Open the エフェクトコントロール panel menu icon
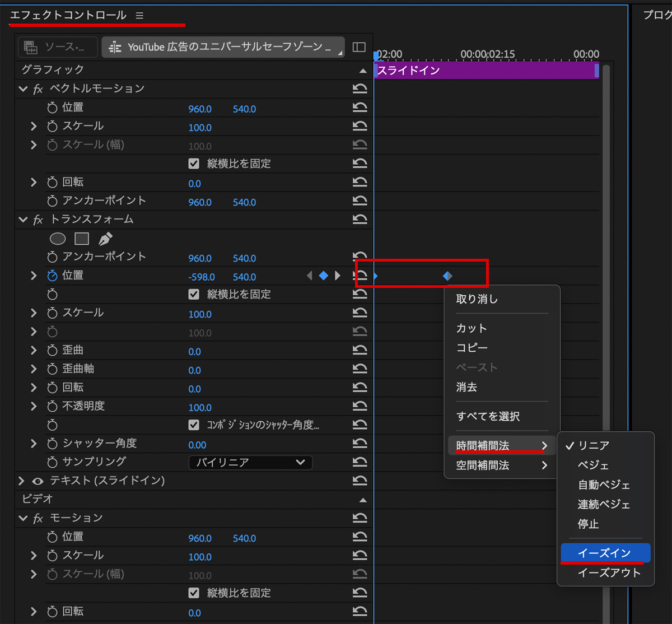 coord(139,16)
